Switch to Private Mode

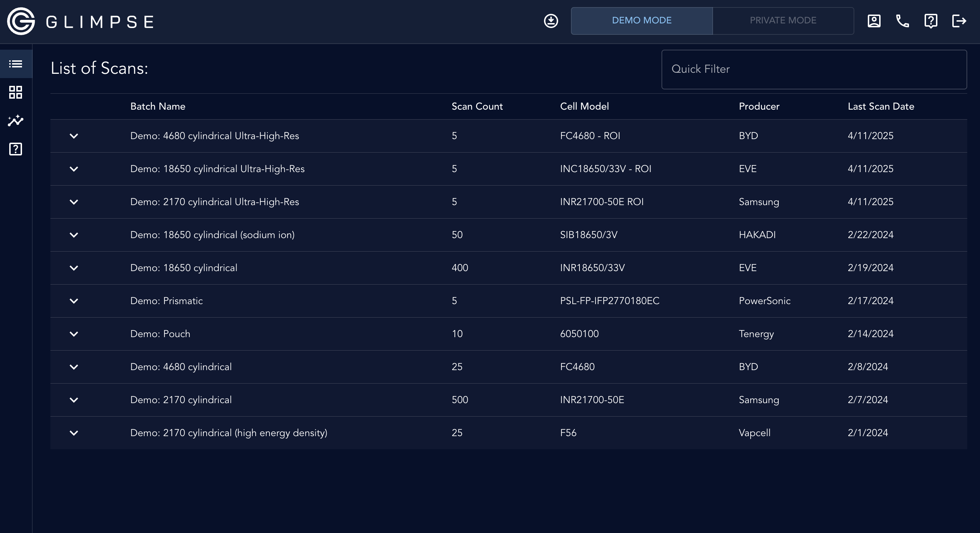pos(783,21)
